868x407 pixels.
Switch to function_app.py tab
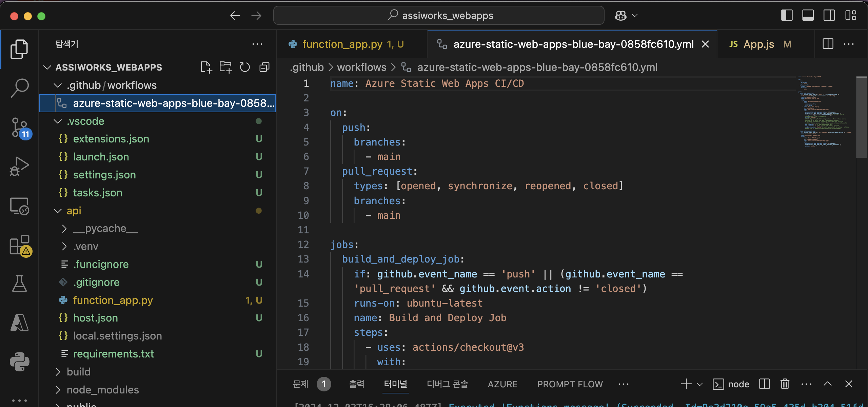tap(342, 44)
